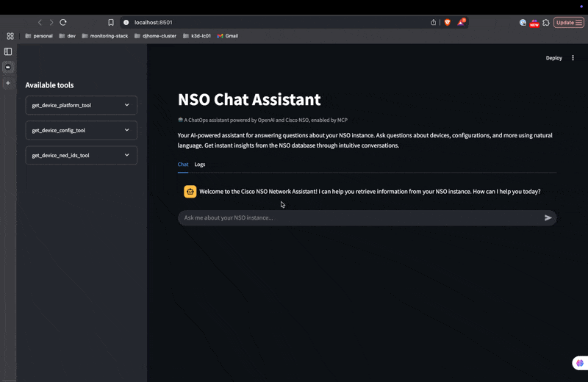Expand get_device_platform_tool section

point(82,105)
